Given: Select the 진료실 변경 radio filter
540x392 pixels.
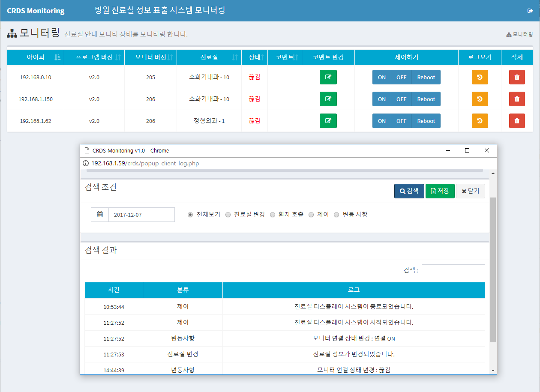Looking at the screenshot, I should (x=228, y=215).
